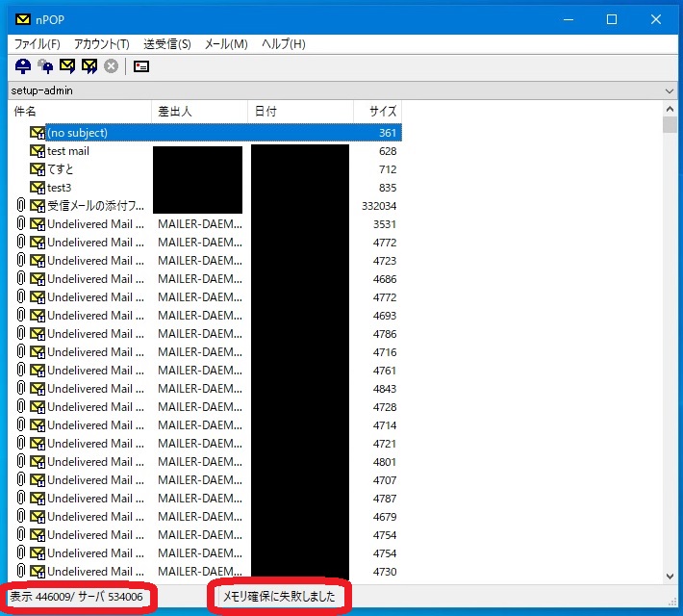Click the mail icon on the size 4801 row
683x616 pixels.
click(38, 462)
